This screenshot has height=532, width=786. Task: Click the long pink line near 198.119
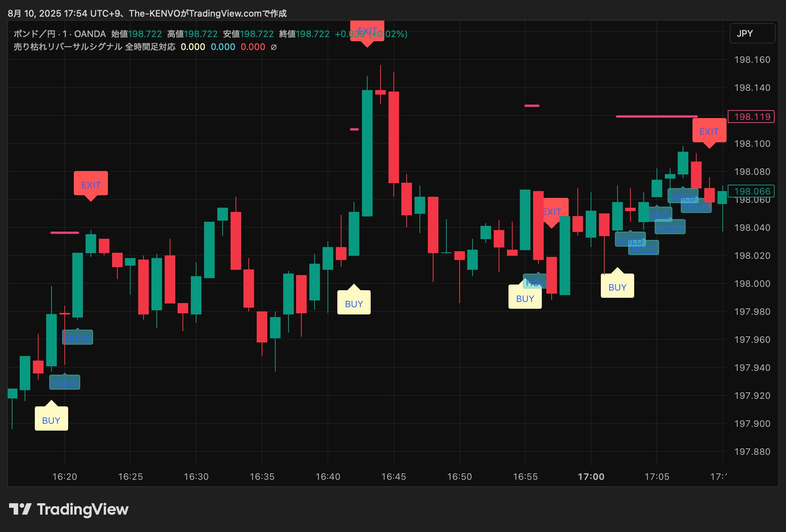[656, 117]
